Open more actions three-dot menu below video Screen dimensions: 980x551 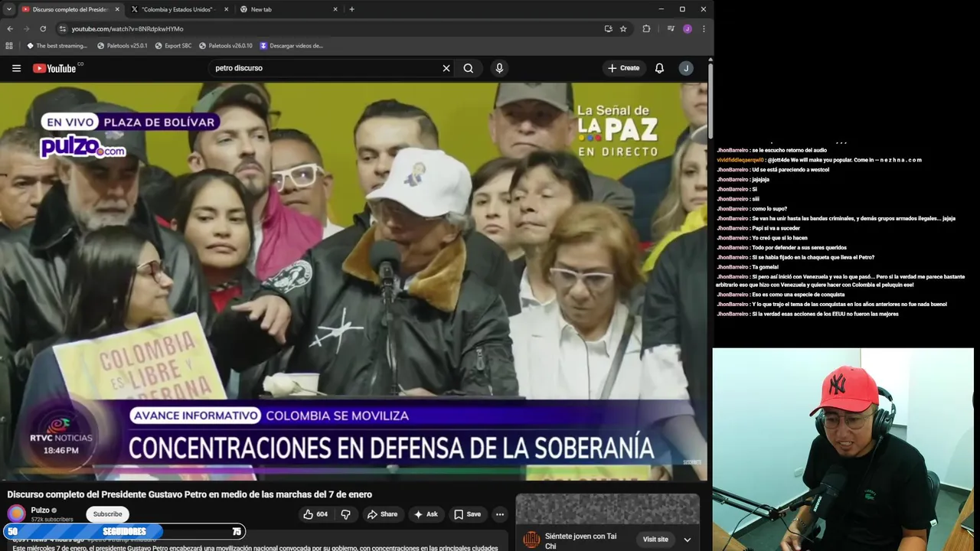500,514
